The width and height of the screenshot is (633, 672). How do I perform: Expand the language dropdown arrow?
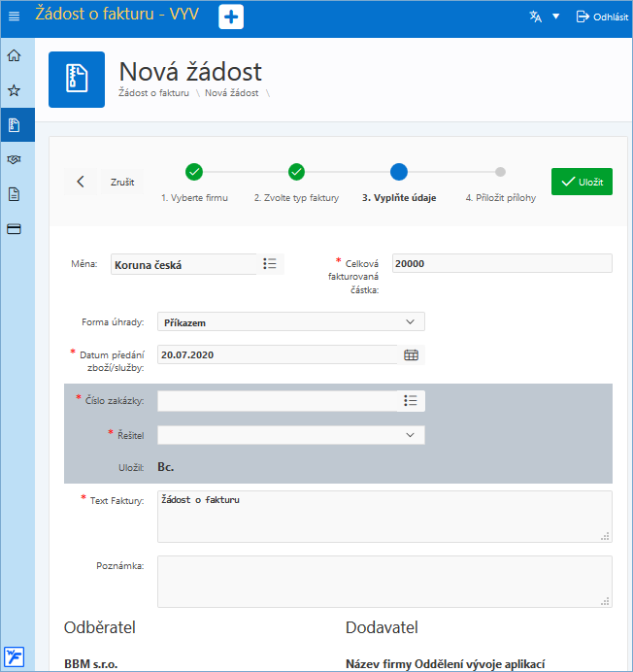tap(556, 17)
